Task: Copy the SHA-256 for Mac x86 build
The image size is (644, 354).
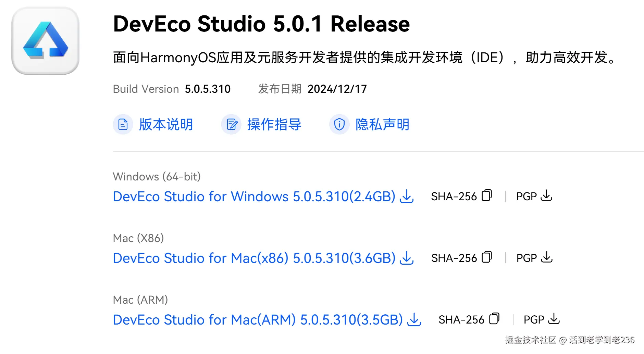Action: (487, 257)
